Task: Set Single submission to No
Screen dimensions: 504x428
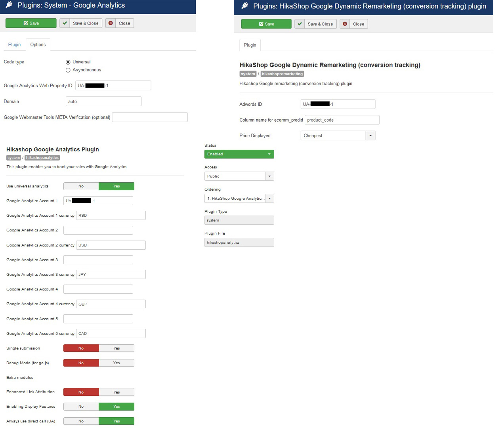Action: click(x=81, y=348)
